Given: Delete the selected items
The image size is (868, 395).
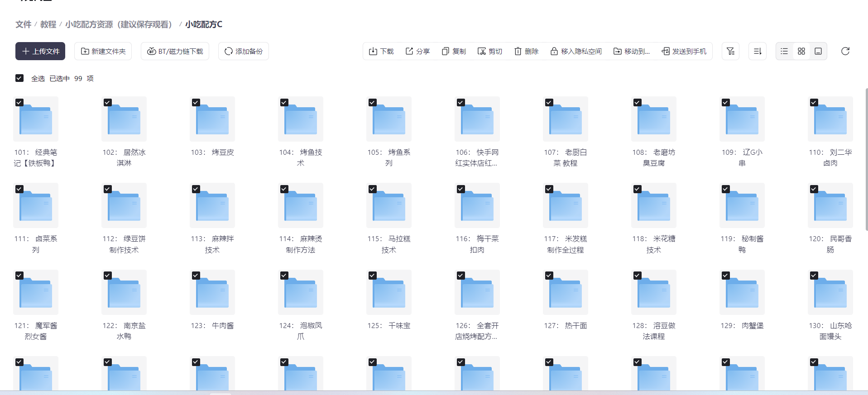Looking at the screenshot, I should pos(526,51).
